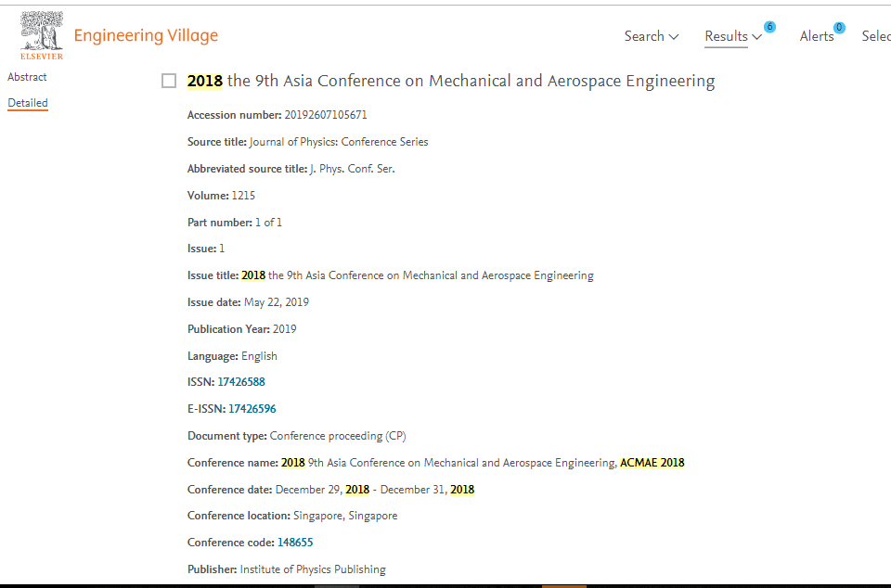The width and height of the screenshot is (891, 588).
Task: Click the Accession number 20192607105671
Action: [x=326, y=115]
